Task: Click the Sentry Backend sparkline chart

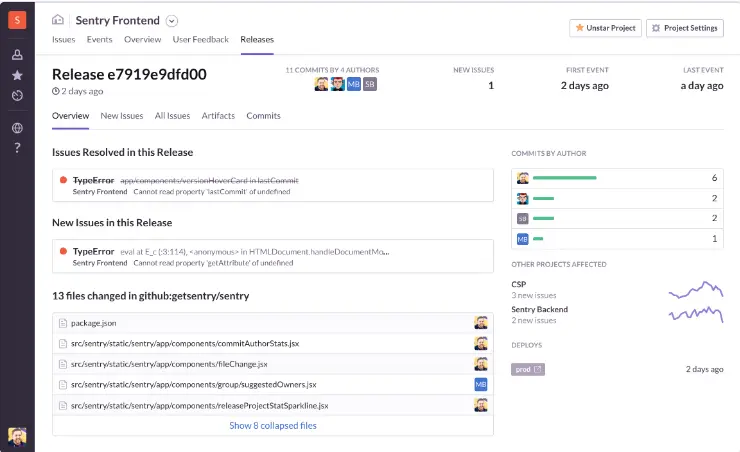Action: [696, 314]
